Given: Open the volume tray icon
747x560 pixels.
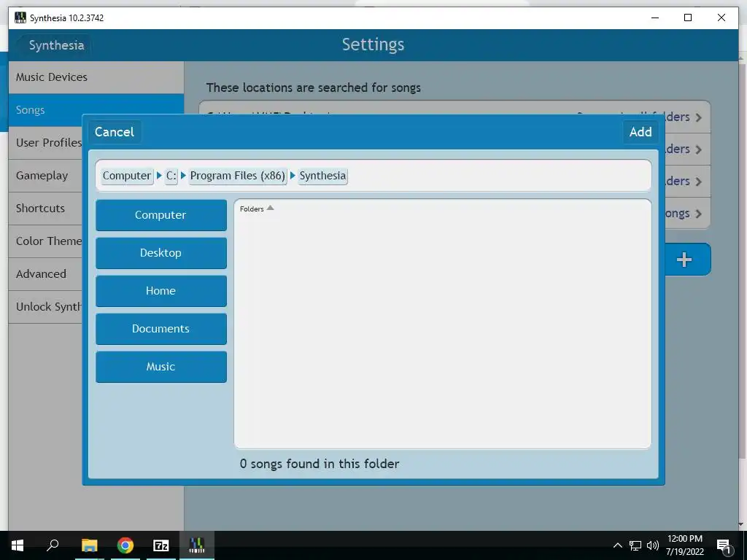Looking at the screenshot, I should [x=653, y=545].
